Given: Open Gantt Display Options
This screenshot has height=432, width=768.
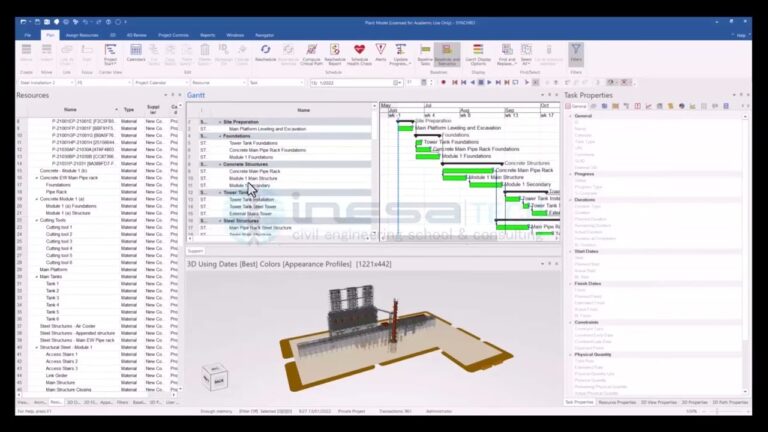Looking at the screenshot, I should (x=477, y=52).
